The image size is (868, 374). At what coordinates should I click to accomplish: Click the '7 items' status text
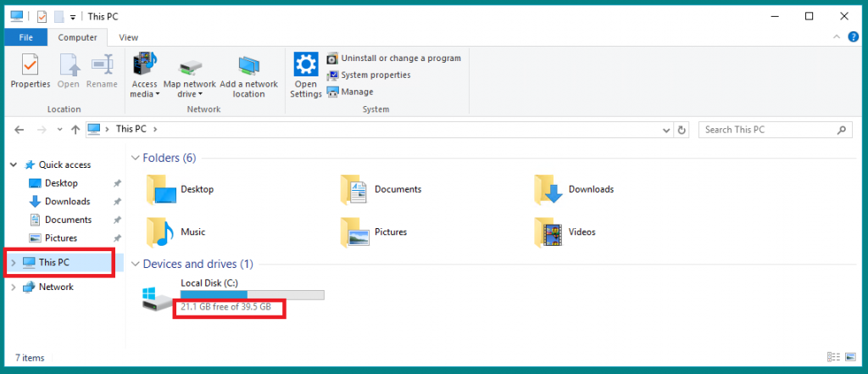pyautogui.click(x=30, y=358)
